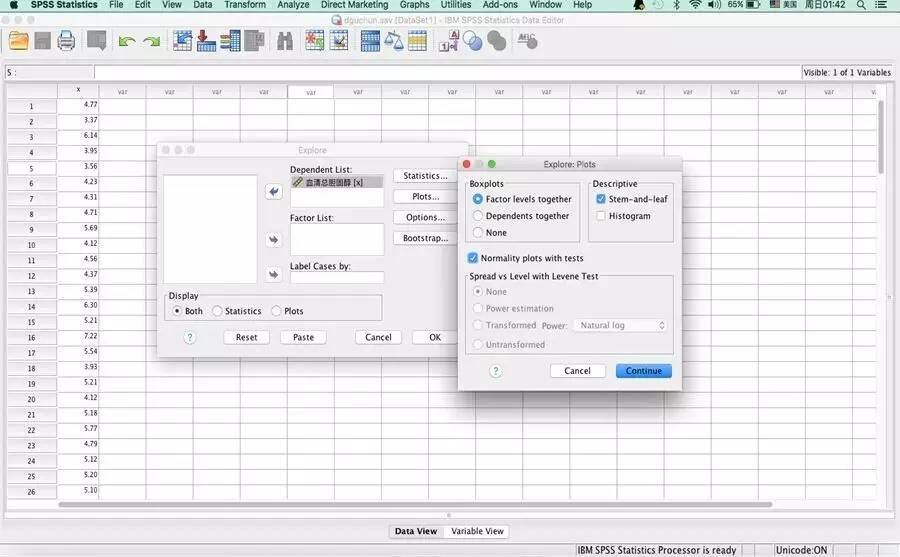Open a data file from the toolbar
The image size is (900, 557).
[18, 41]
